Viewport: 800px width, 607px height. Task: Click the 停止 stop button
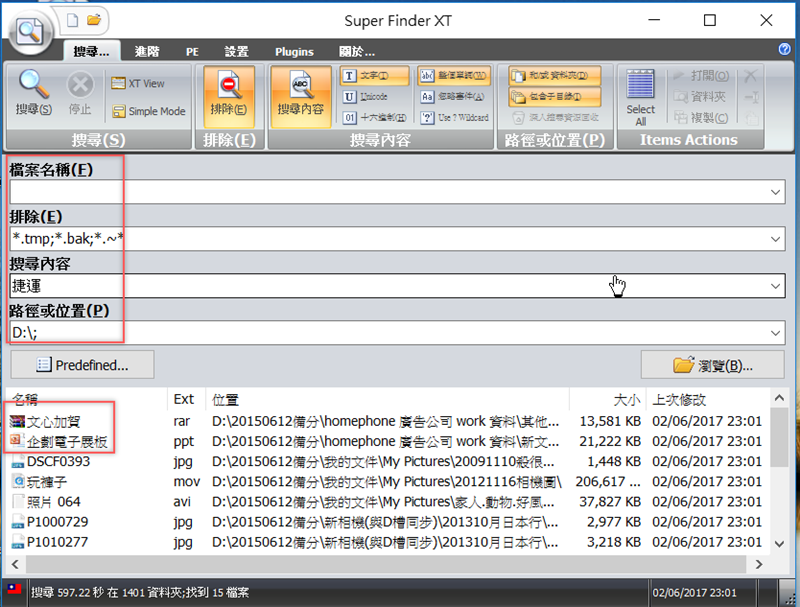click(80, 93)
